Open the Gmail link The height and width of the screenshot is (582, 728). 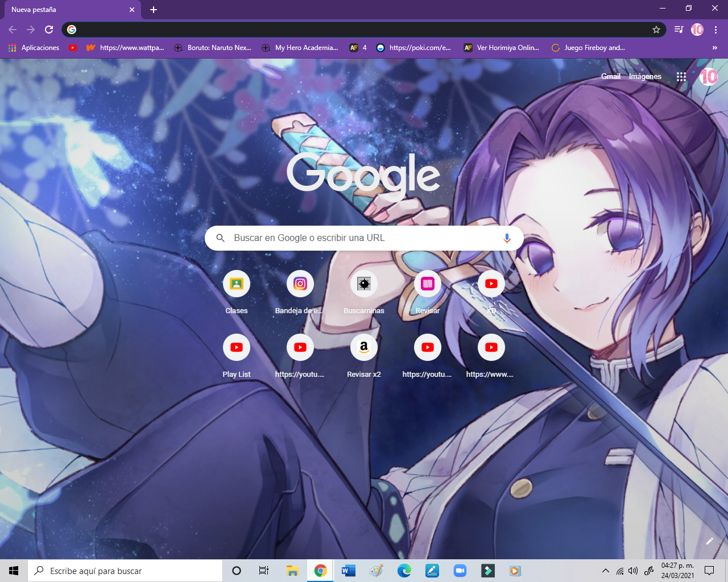pyautogui.click(x=611, y=76)
